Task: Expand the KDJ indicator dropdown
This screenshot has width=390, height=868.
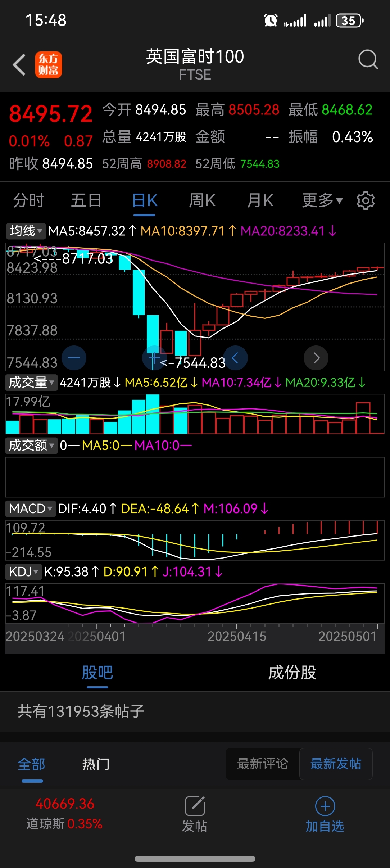Action: (23, 571)
